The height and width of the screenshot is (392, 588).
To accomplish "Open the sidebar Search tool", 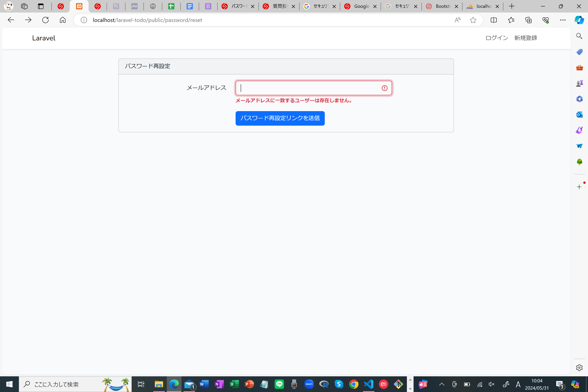I will tap(579, 36).
